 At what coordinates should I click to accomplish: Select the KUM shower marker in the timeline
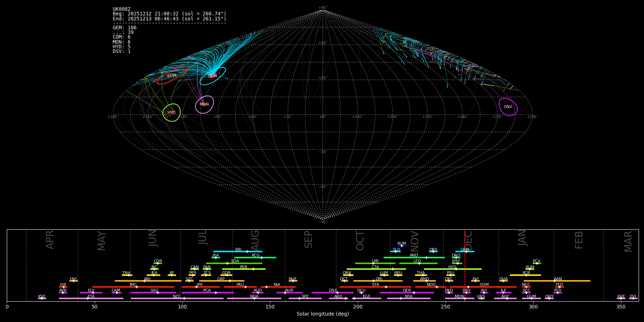(401, 245)
